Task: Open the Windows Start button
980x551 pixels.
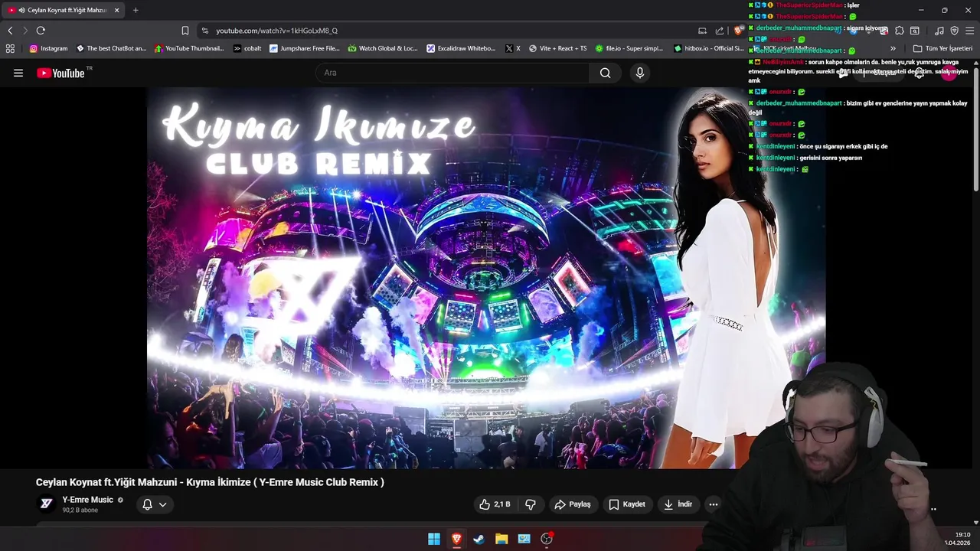Action: [x=434, y=539]
